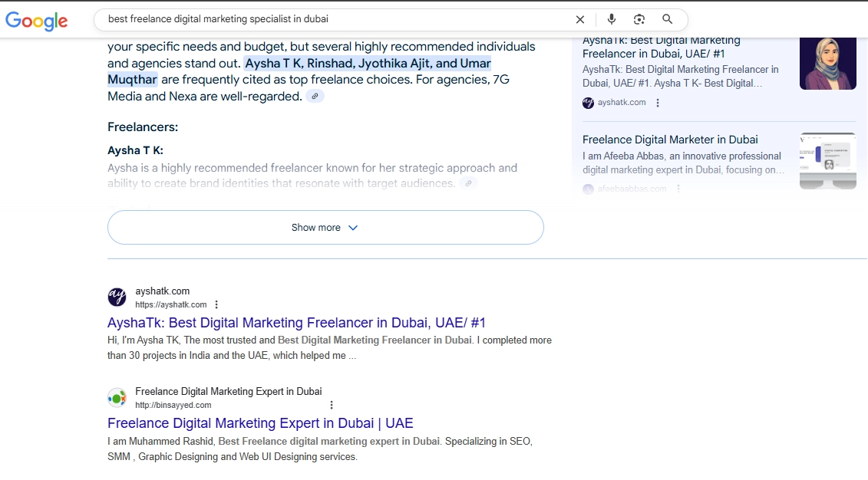Expand the AI overview with Show more
The image size is (868, 480).
click(x=325, y=227)
